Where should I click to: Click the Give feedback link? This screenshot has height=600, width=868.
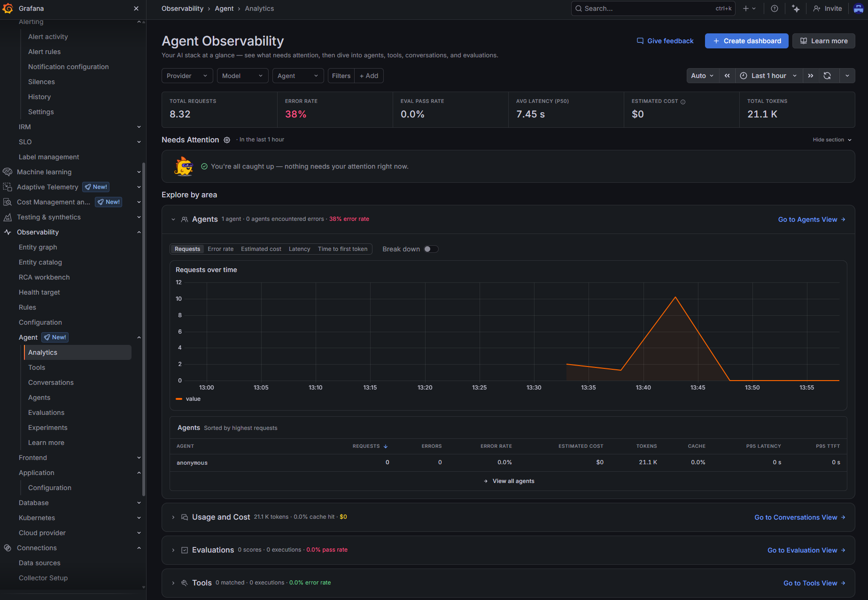click(x=665, y=41)
